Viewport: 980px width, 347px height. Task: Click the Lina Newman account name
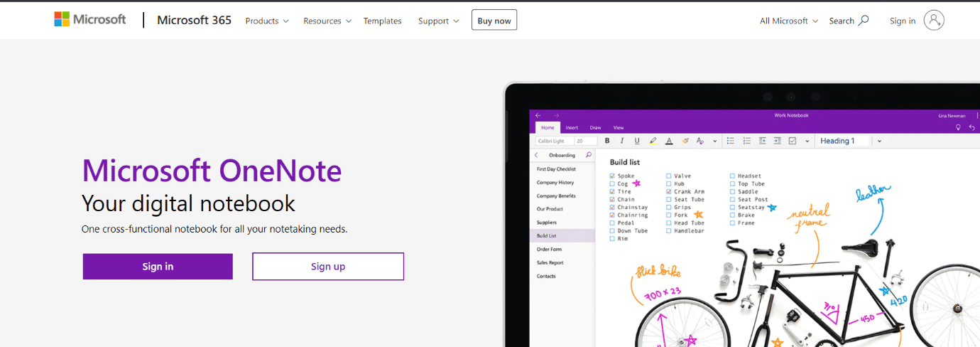(952, 115)
